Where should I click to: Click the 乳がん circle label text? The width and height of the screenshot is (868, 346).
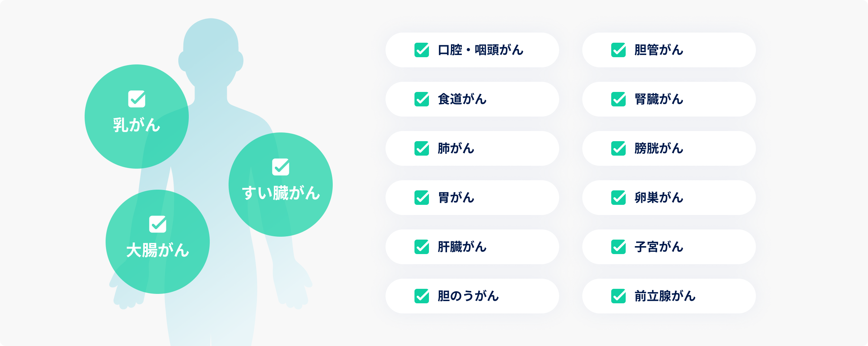coord(137,125)
